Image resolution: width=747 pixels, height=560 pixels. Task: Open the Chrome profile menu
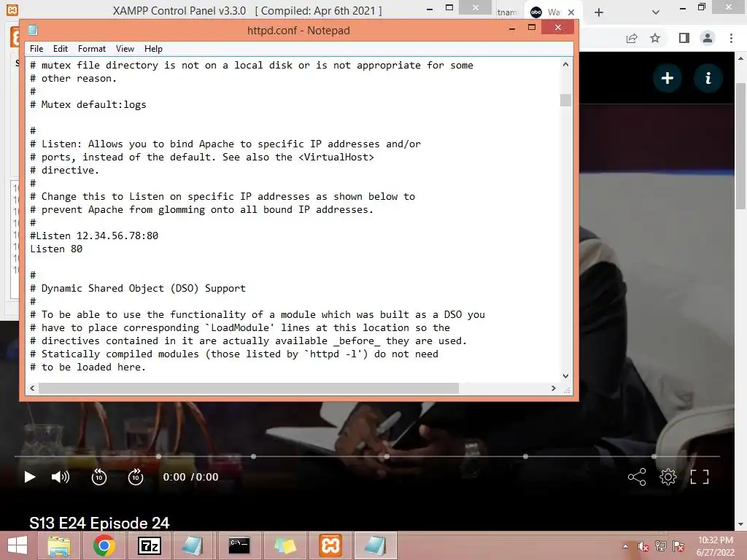pyautogui.click(x=708, y=38)
